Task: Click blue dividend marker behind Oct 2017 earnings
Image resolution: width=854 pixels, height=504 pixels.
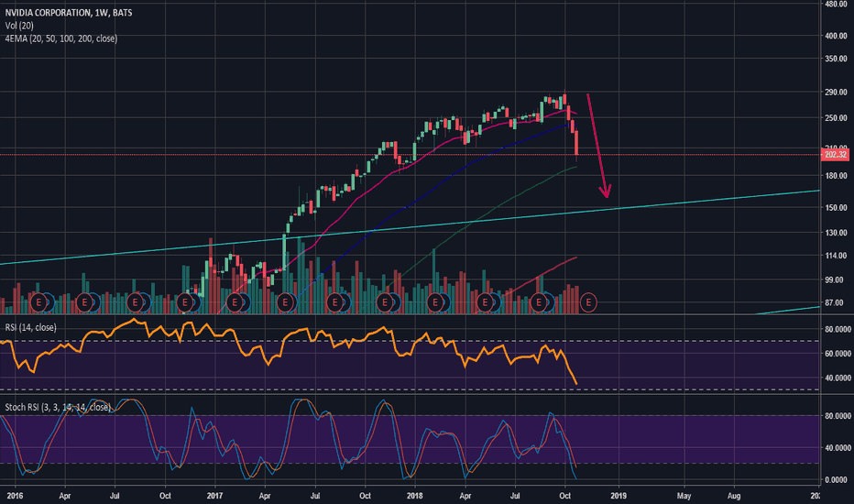Action: coord(397,301)
